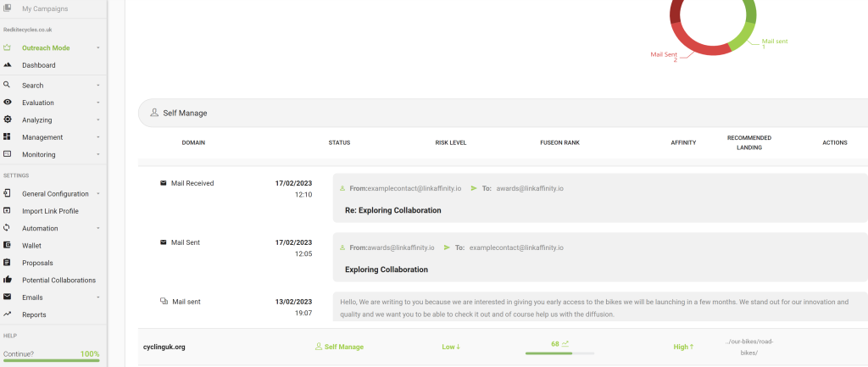The image size is (868, 367).
Task: Click the Evaluation eye icon
Action: (8, 103)
